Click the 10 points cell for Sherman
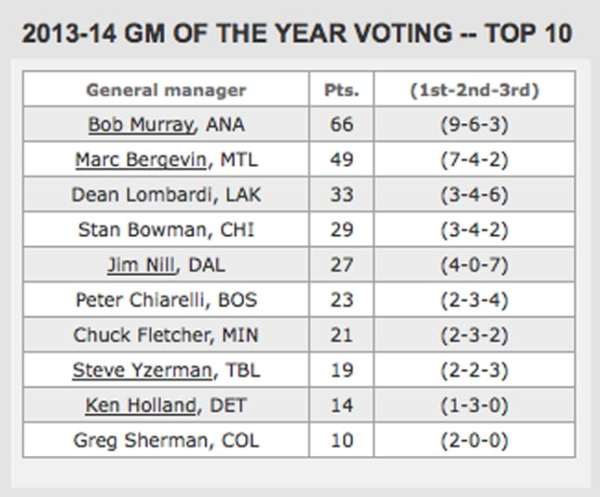The image size is (600, 497). pos(342,440)
